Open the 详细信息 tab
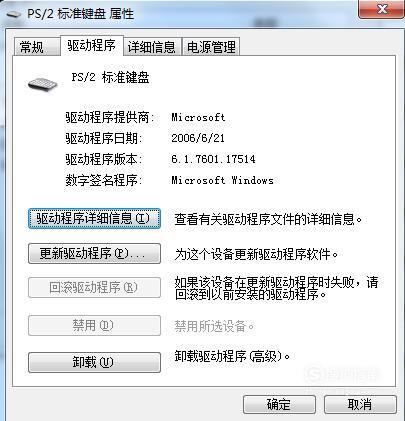The width and height of the screenshot is (405, 421). point(152,47)
